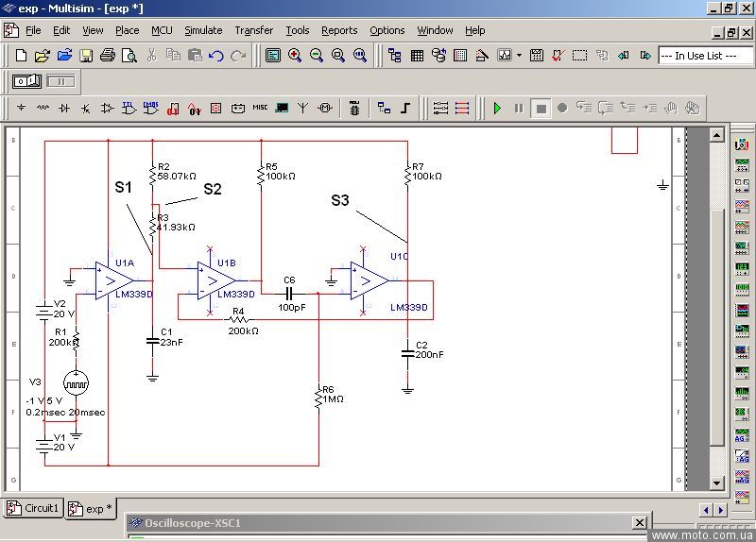Image resolution: width=756 pixels, height=542 pixels.
Task: Pause the running simulation
Action: [x=519, y=108]
